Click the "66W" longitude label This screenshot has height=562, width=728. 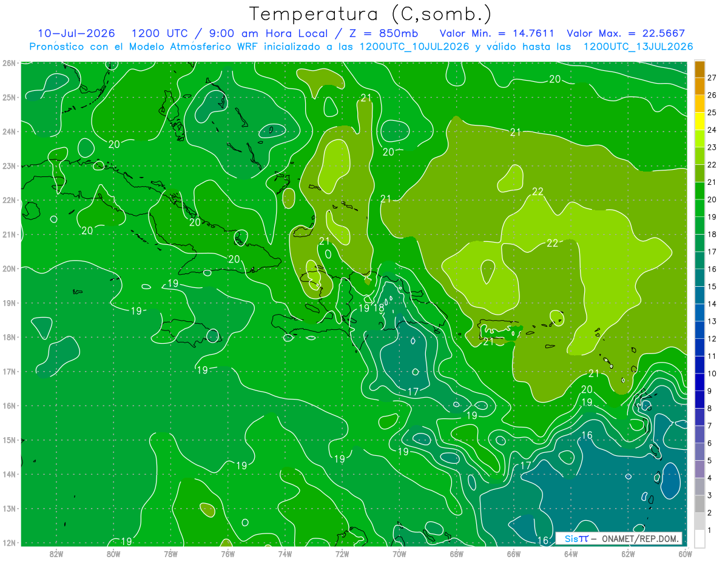[513, 554]
